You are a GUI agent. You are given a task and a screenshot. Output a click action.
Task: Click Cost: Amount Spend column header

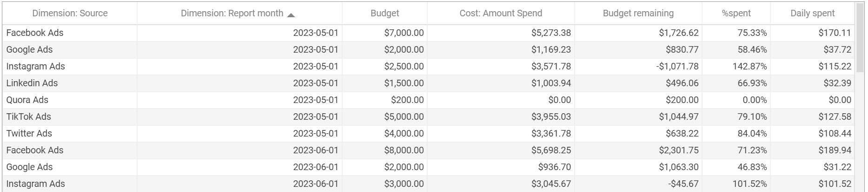pyautogui.click(x=500, y=14)
